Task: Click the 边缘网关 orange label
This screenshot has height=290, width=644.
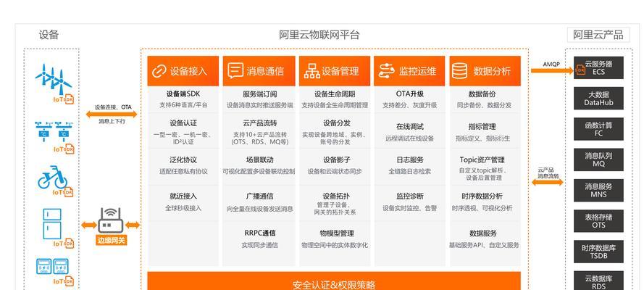Action: click(x=112, y=240)
